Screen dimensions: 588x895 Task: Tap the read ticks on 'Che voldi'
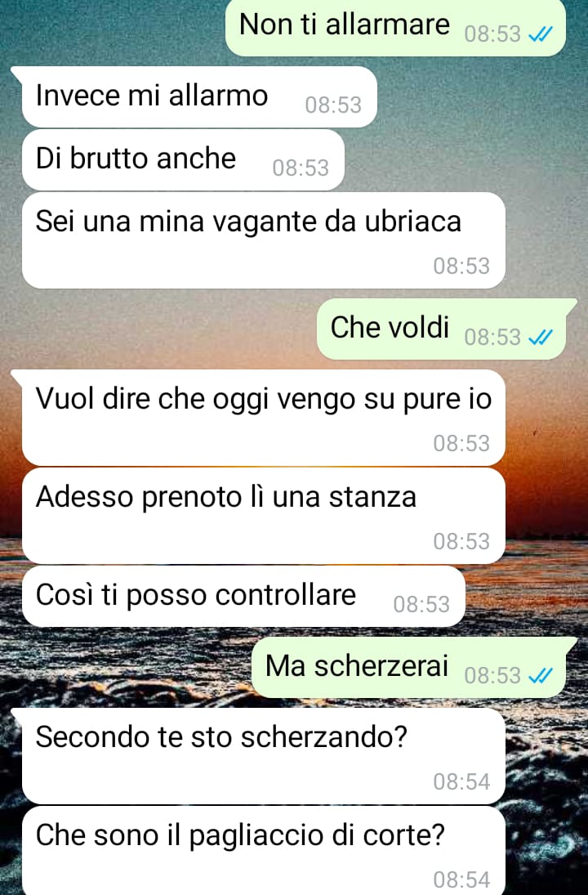point(540,338)
